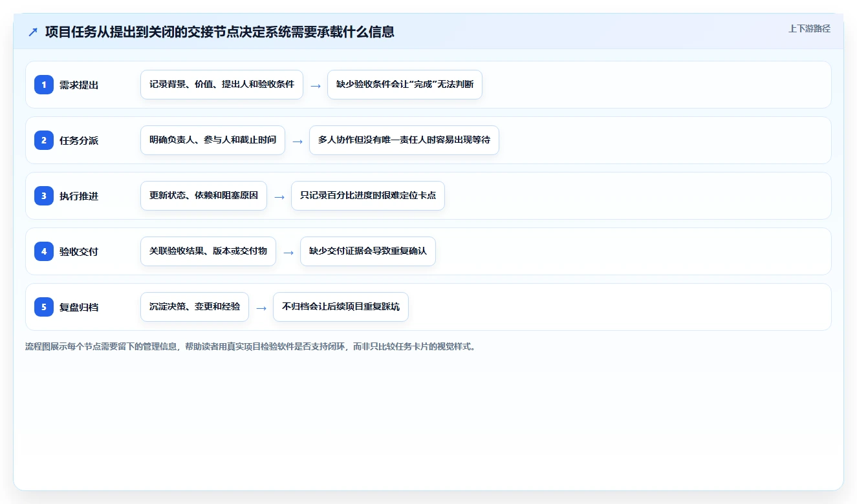Select the 需求提出 step label
The image size is (857, 504).
tap(79, 85)
